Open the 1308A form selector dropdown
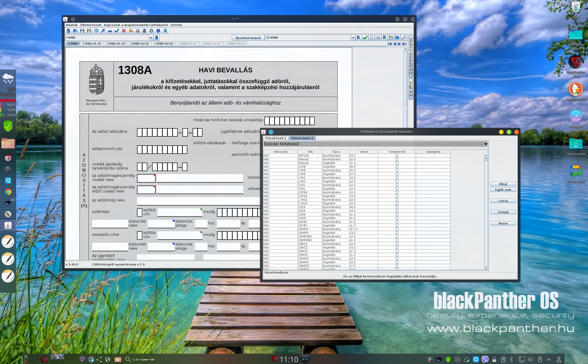 tap(151, 38)
